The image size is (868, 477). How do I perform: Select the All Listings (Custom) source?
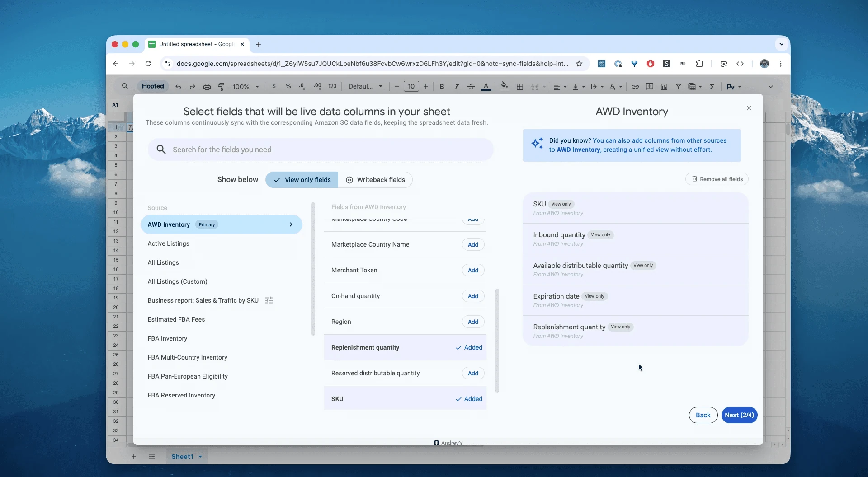coord(177,281)
